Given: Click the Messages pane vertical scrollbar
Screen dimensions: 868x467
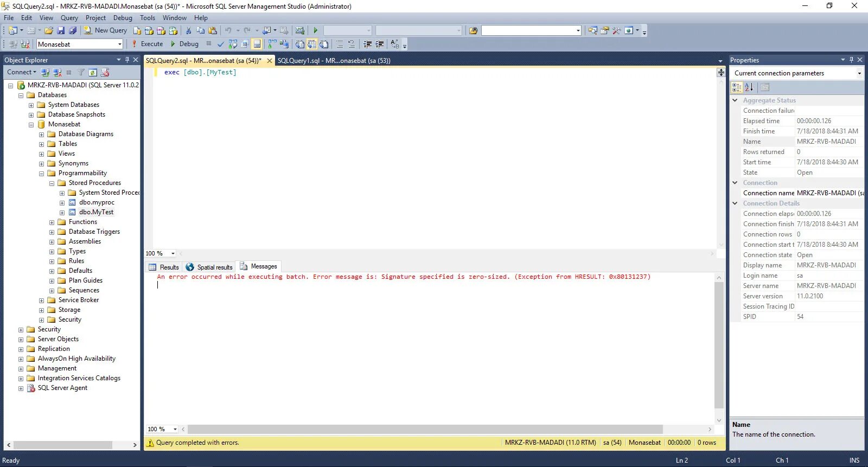Looking at the screenshot, I should (x=719, y=345).
